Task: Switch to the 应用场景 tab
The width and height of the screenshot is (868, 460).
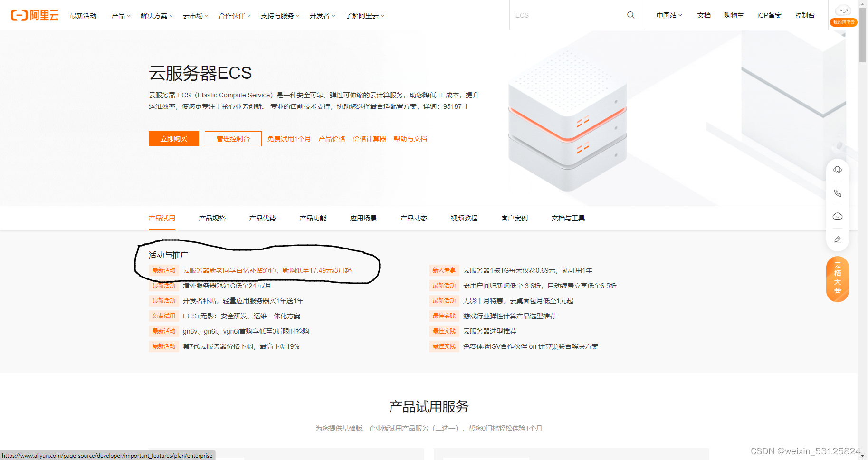Action: coord(363,218)
